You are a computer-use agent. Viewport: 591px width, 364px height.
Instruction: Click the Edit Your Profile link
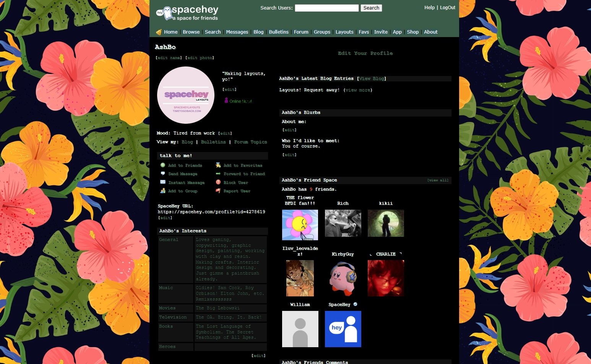[x=365, y=53]
